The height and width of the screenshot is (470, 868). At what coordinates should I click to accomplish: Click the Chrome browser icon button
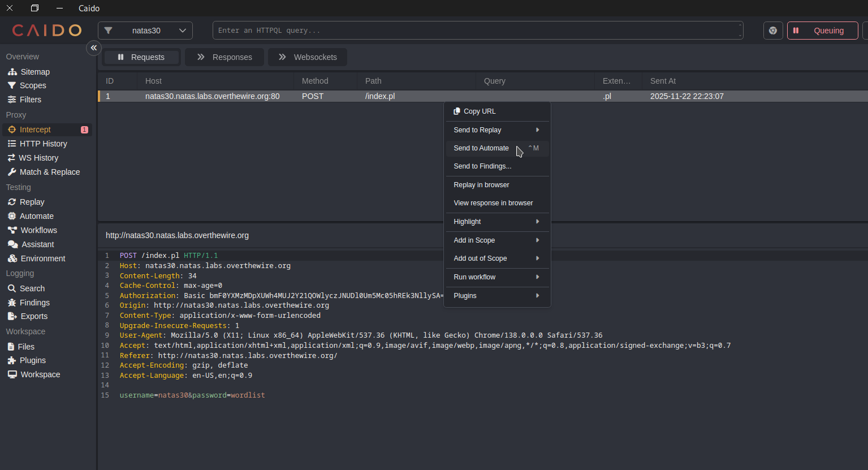coord(772,31)
